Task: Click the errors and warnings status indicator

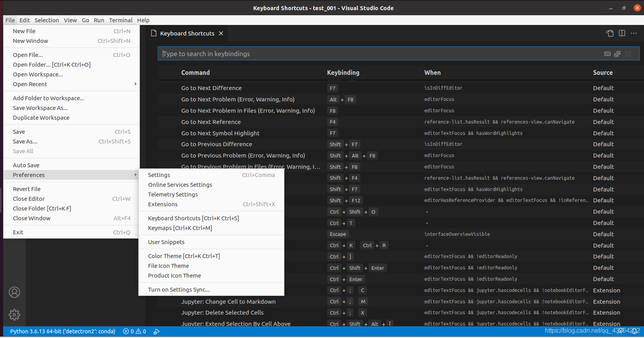Action: pyautogui.click(x=134, y=331)
